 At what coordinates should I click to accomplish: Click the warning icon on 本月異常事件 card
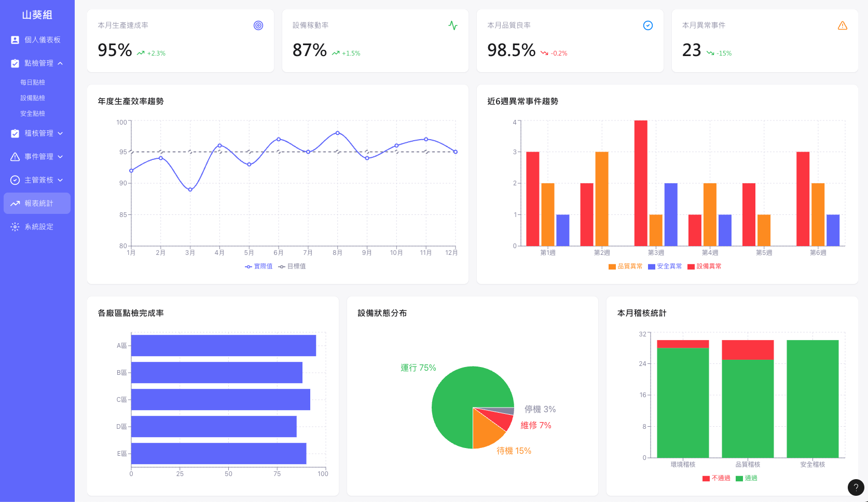coord(843,25)
